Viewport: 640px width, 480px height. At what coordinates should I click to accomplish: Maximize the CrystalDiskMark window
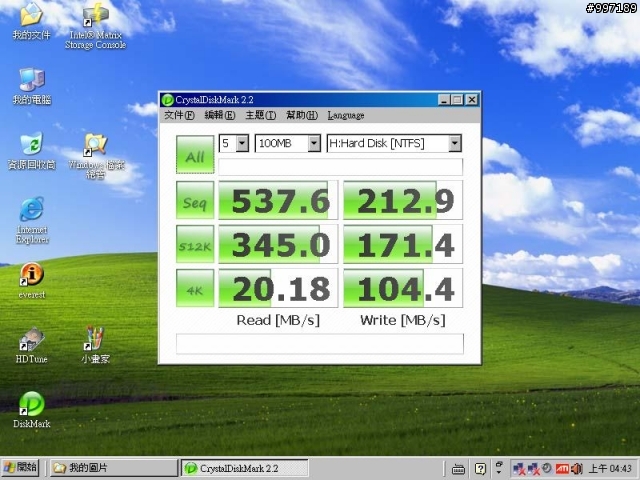(x=457, y=100)
